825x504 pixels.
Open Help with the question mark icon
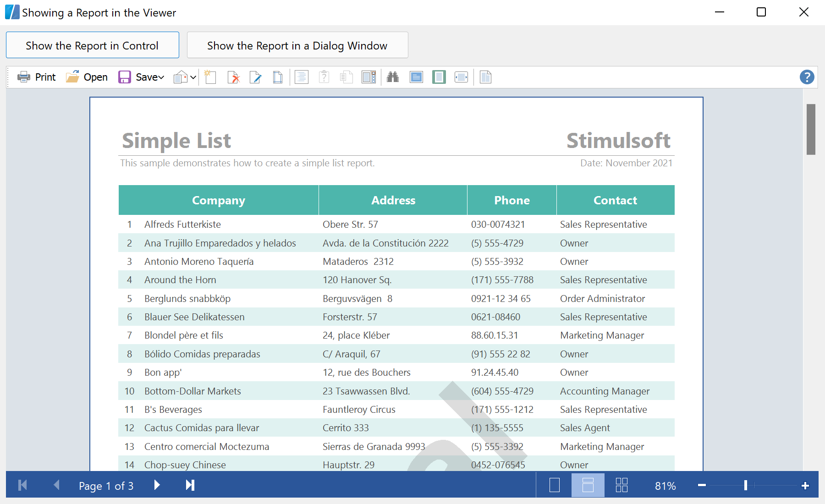click(x=807, y=77)
